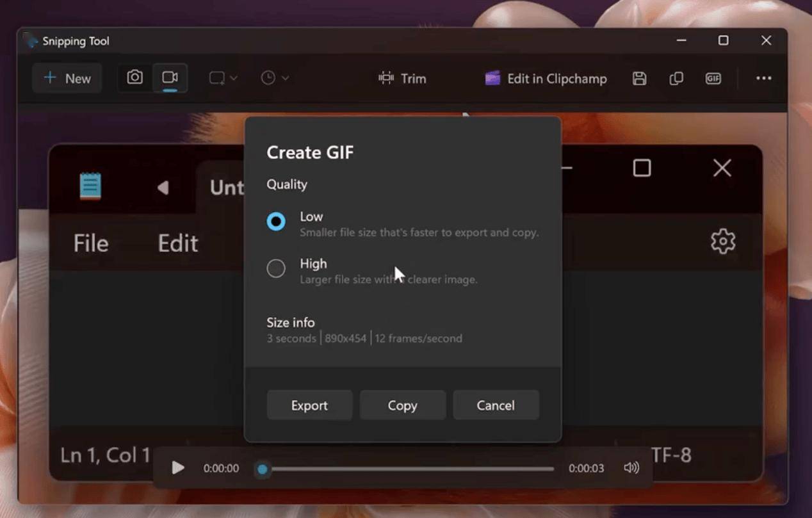This screenshot has height=518, width=812.
Task: Click the Save floppy disk icon
Action: [x=639, y=78]
